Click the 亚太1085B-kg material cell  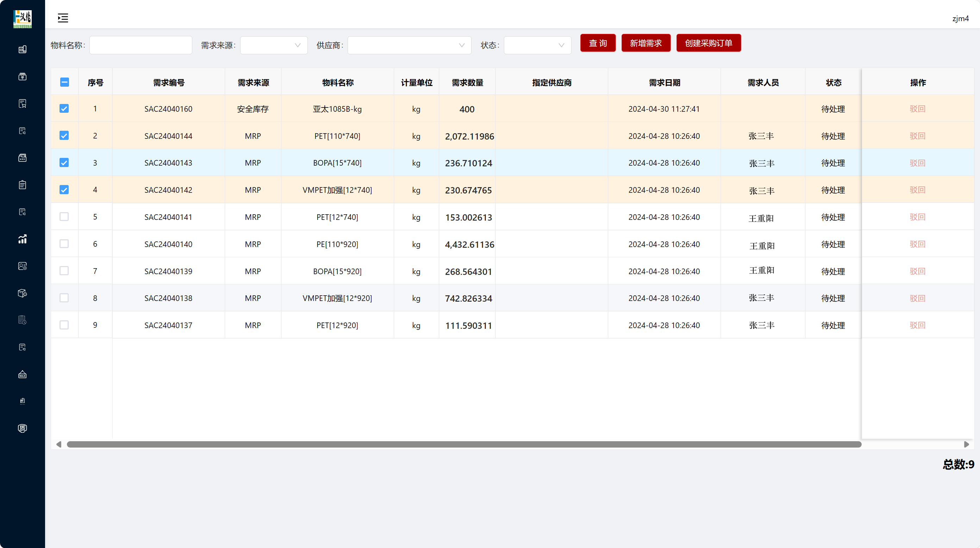337,109
